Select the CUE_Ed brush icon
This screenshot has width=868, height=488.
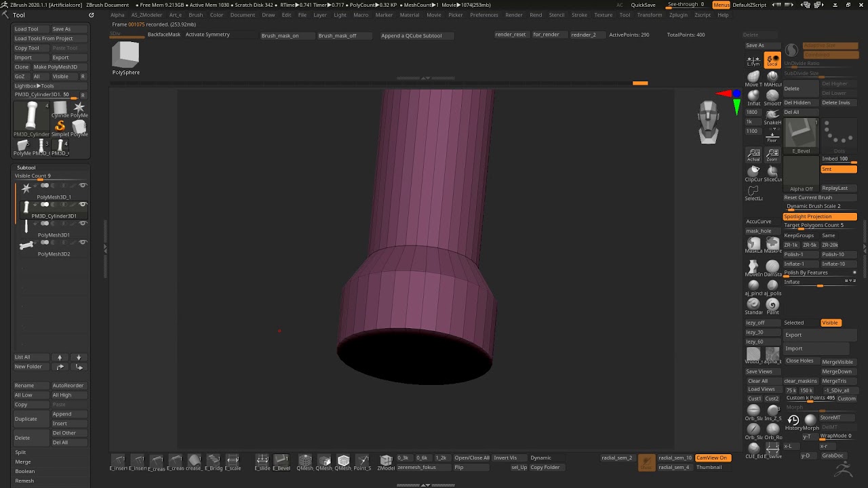click(753, 450)
